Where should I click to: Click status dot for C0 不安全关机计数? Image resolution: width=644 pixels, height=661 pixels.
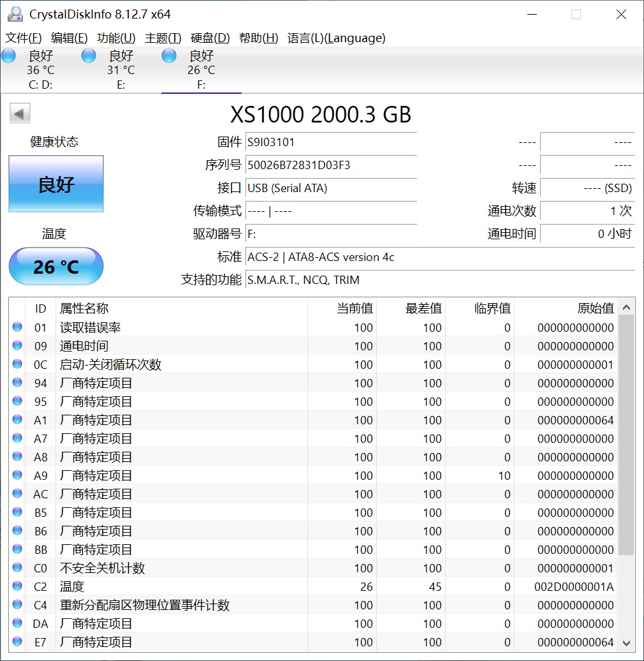[17, 567]
